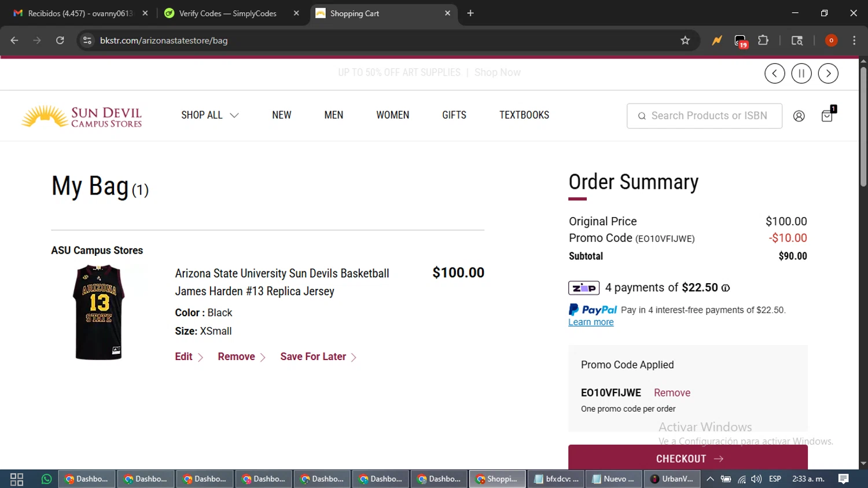Image resolution: width=868 pixels, height=488 pixels.
Task: Open the GIFTS menu item
Action: click(454, 115)
